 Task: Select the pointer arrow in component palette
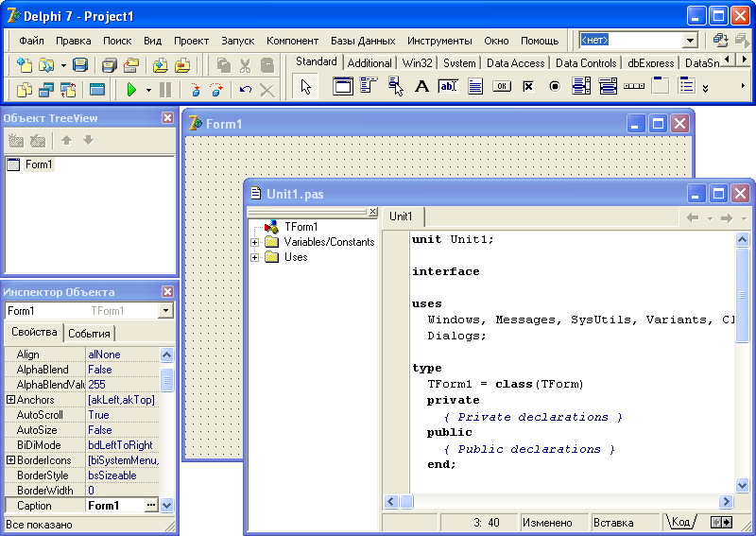[x=305, y=86]
